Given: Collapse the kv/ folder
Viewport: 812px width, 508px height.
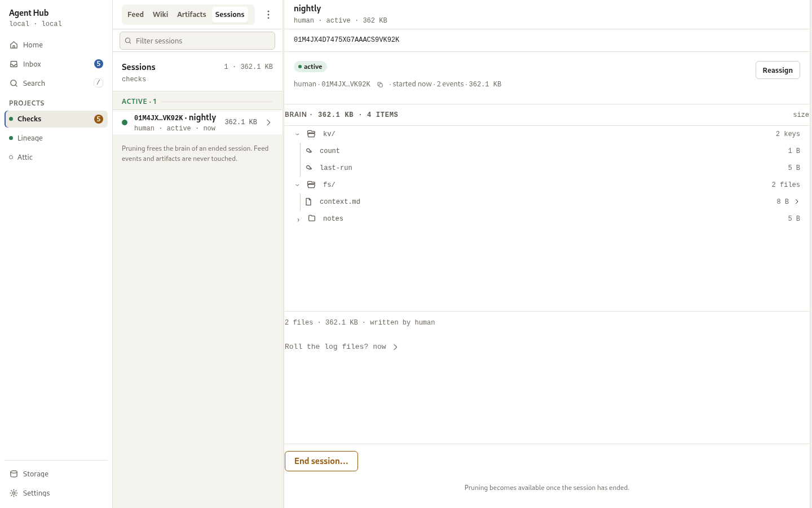Looking at the screenshot, I should [x=297, y=134].
